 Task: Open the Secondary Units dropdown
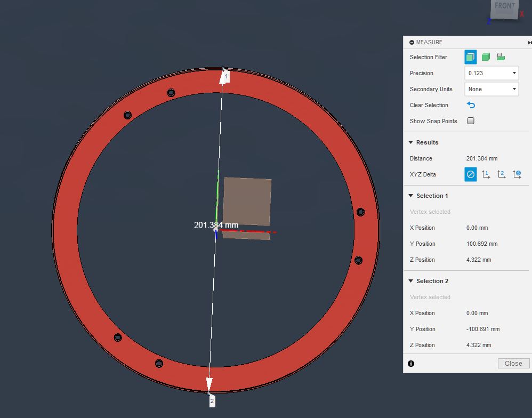coord(491,89)
